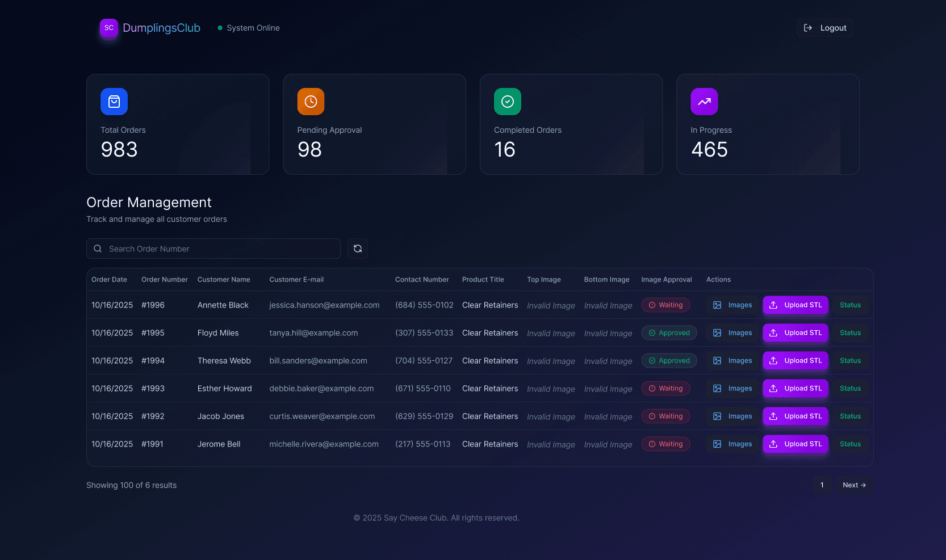Click the Total Orders shopping bag icon
The height and width of the screenshot is (560, 946).
[114, 102]
